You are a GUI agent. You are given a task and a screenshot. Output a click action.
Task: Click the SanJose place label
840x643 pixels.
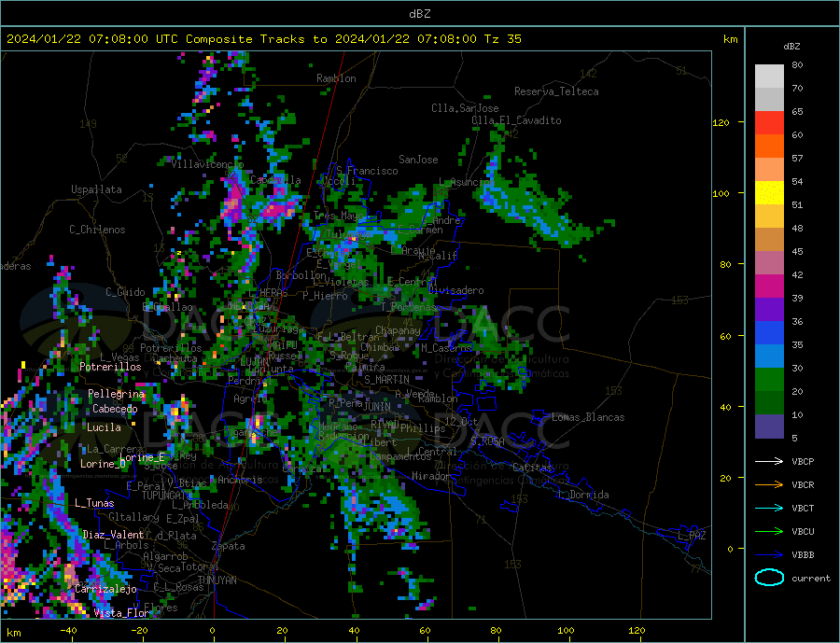click(418, 160)
